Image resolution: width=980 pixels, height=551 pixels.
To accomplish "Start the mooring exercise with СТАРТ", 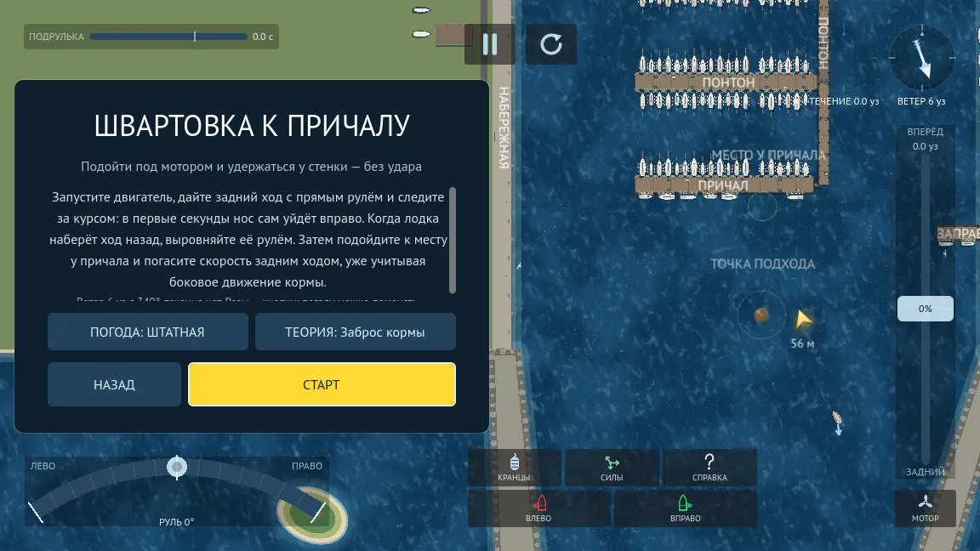I will pos(322,384).
